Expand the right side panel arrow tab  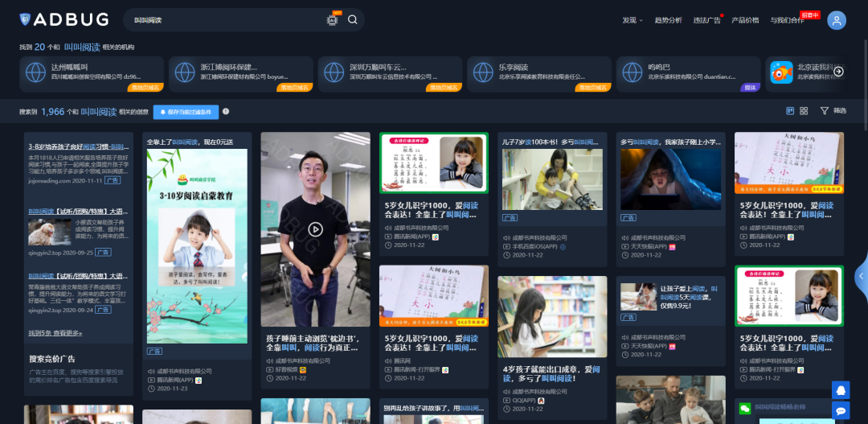[861, 276]
